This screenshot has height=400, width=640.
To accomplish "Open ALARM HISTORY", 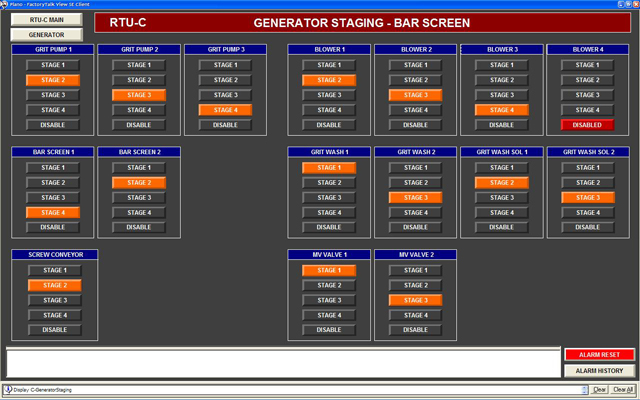I will (x=599, y=371).
